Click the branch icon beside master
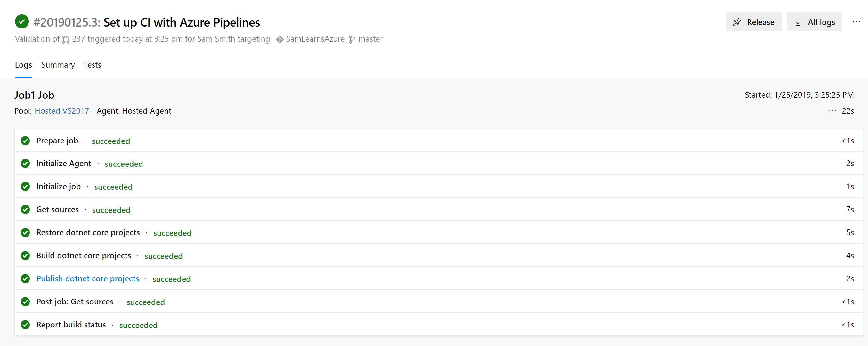 [352, 39]
